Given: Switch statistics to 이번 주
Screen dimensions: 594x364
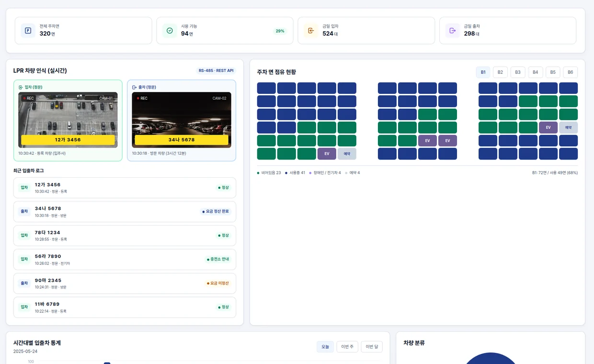Looking at the screenshot, I should pos(347,347).
